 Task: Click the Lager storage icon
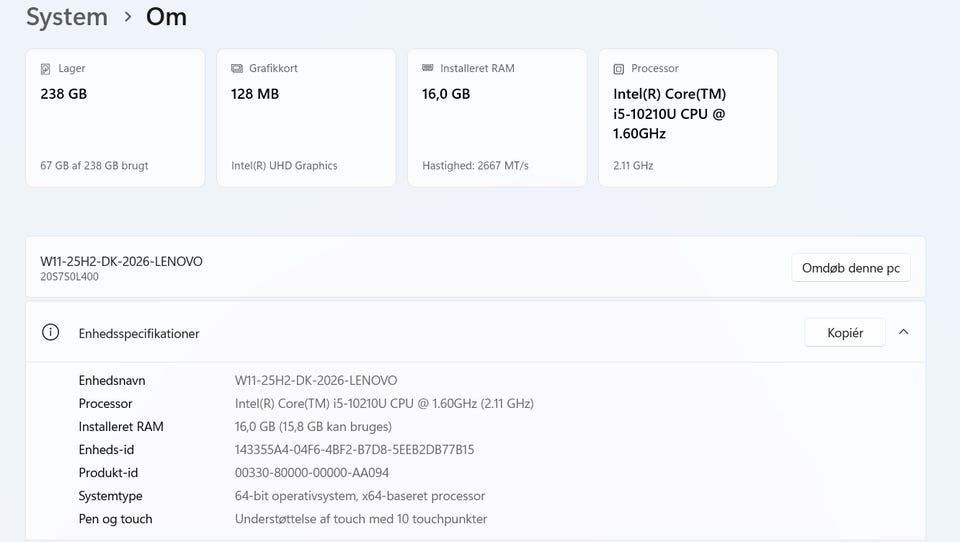coord(46,69)
